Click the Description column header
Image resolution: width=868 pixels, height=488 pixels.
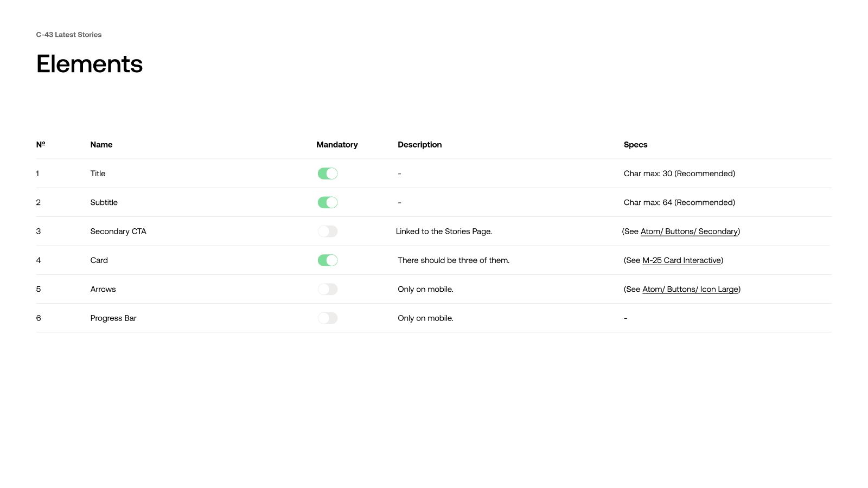420,144
